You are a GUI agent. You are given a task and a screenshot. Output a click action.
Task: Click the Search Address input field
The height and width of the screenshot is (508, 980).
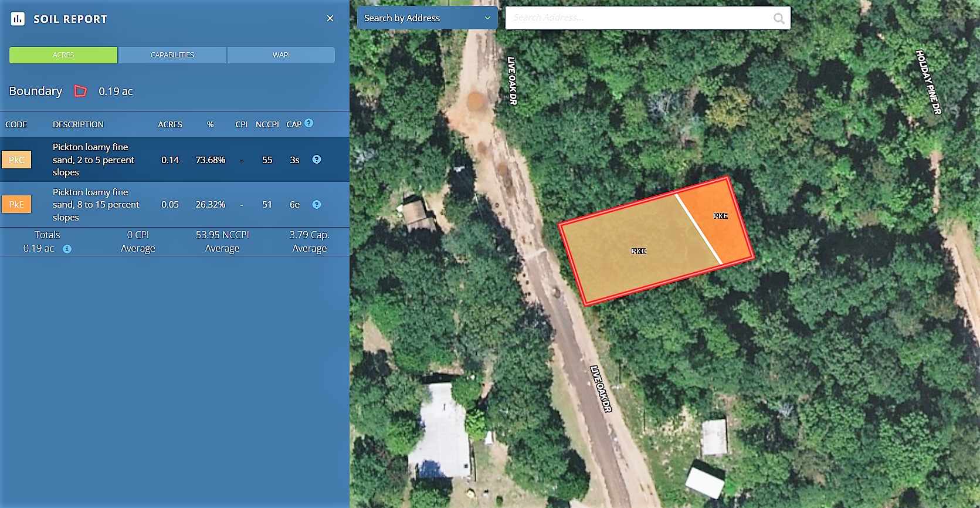coord(639,18)
